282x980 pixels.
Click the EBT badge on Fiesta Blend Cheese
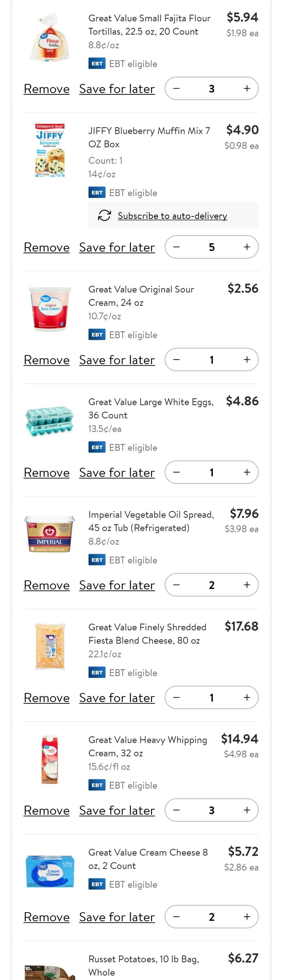point(97,672)
